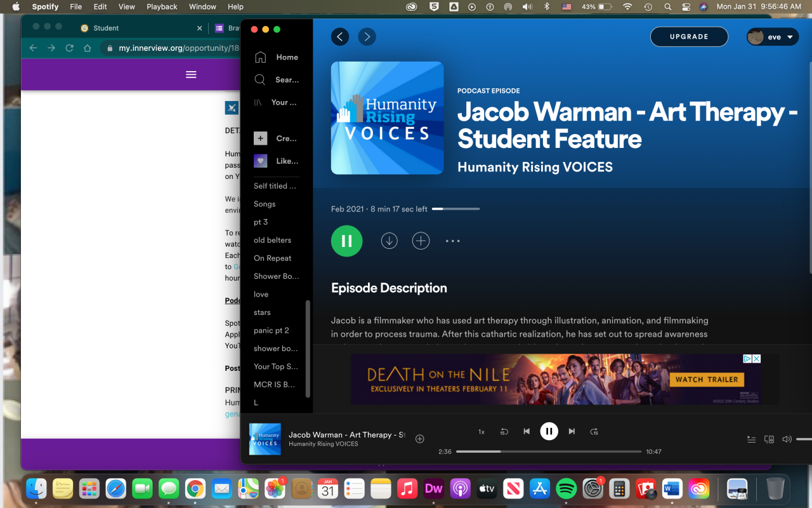Add episode to Your Episodes using plus circle
This screenshot has width=812, height=508.
421,241
